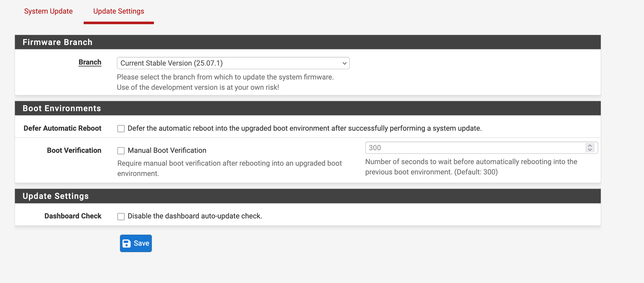Switch to the System Update tab

[x=48, y=11]
